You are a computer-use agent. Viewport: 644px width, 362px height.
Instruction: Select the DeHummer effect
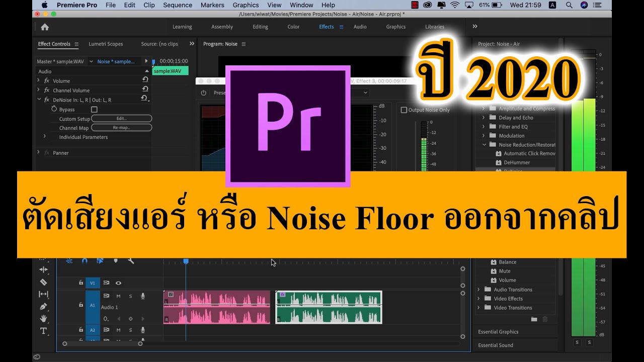(x=517, y=162)
